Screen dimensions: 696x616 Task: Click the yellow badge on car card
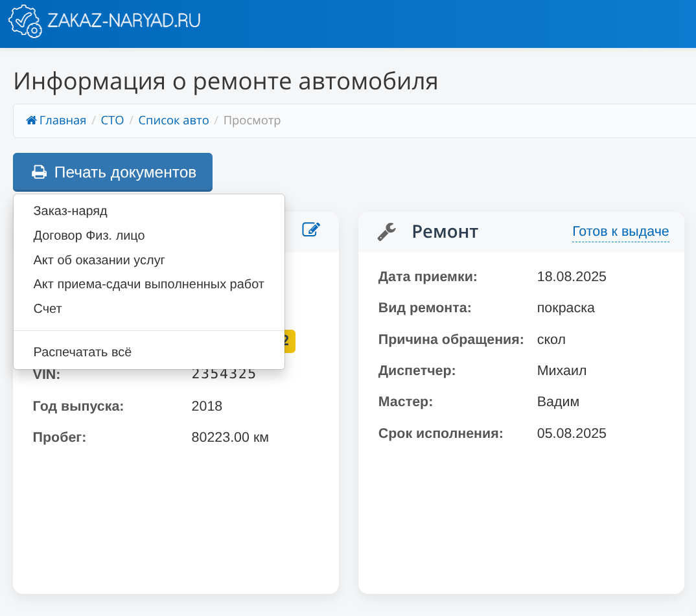pyautogui.click(x=289, y=341)
